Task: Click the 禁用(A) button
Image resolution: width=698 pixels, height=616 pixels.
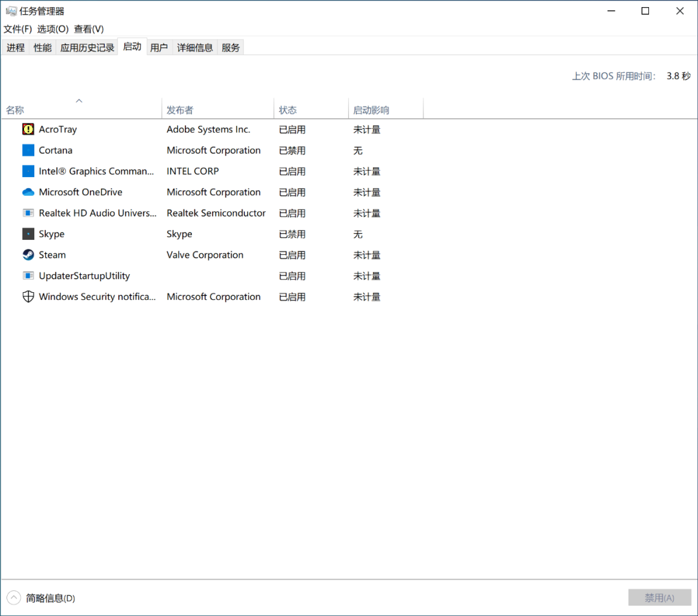Action: tap(659, 597)
